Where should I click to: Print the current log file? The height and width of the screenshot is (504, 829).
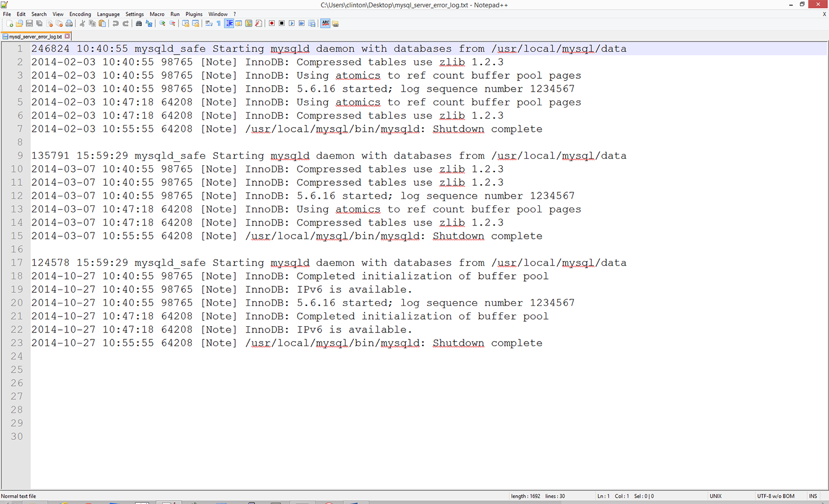(69, 23)
